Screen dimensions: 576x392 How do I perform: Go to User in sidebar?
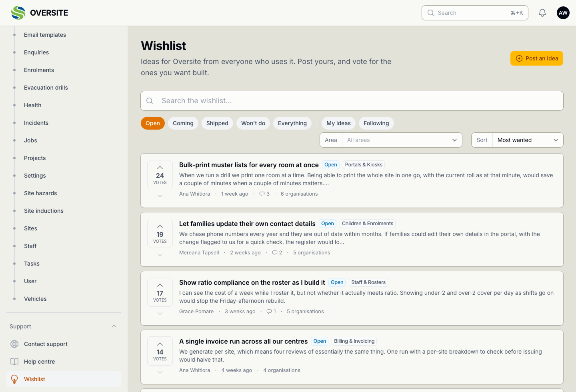(x=30, y=281)
